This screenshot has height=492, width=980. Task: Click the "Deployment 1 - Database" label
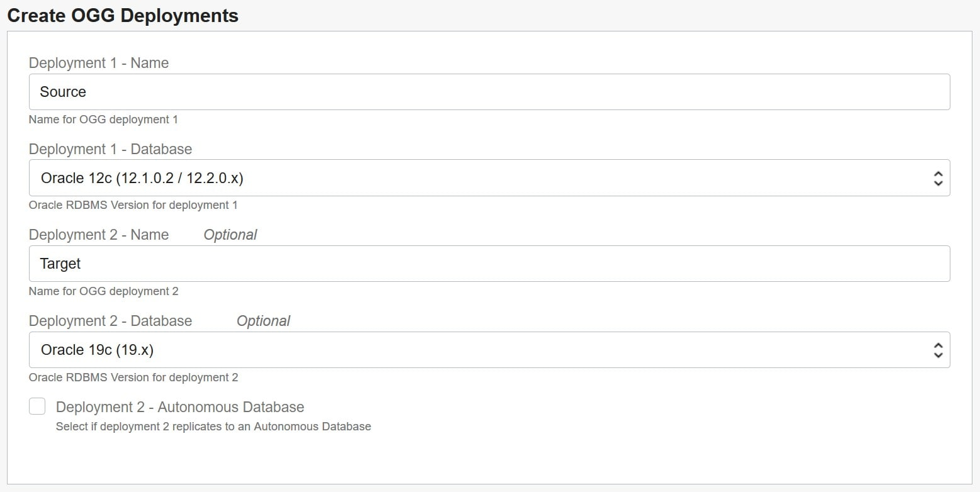tap(110, 149)
